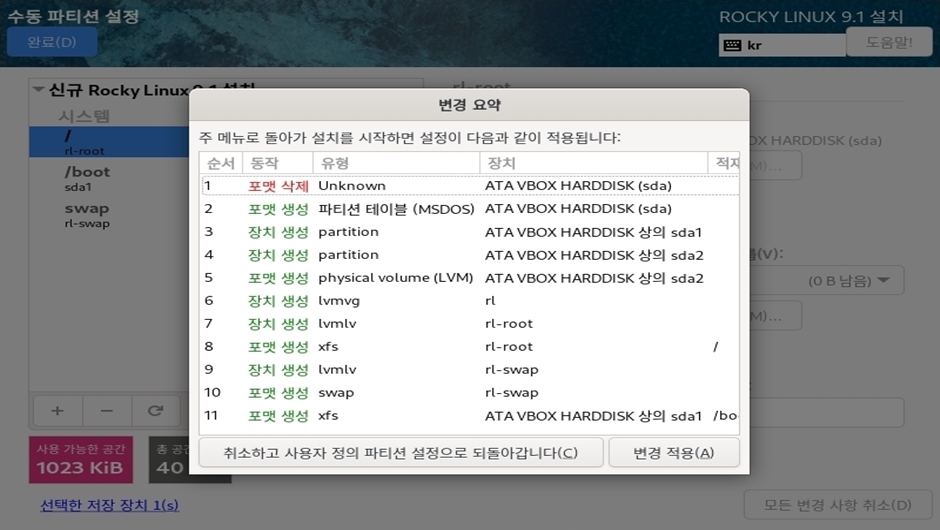Open the 도움말! help button

coord(889,42)
